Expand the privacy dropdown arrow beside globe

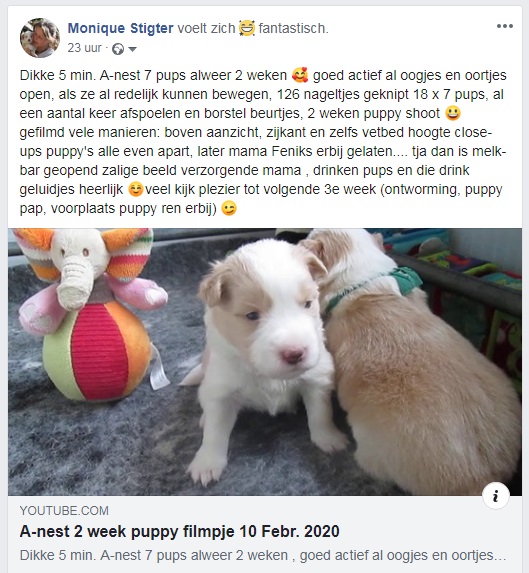pos(132,49)
